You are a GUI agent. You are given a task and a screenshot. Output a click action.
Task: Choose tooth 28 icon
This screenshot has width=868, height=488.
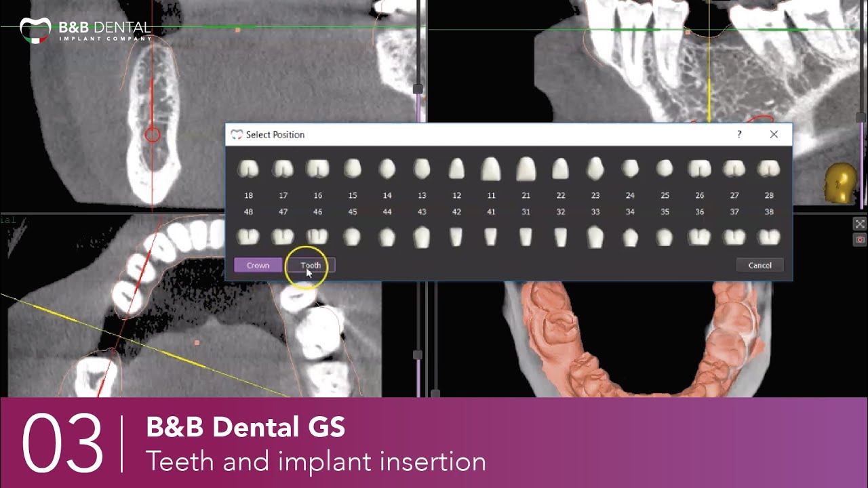tap(768, 169)
